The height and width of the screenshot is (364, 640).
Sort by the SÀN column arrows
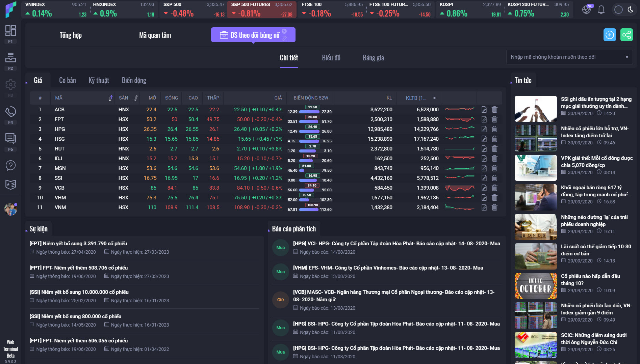click(x=136, y=98)
